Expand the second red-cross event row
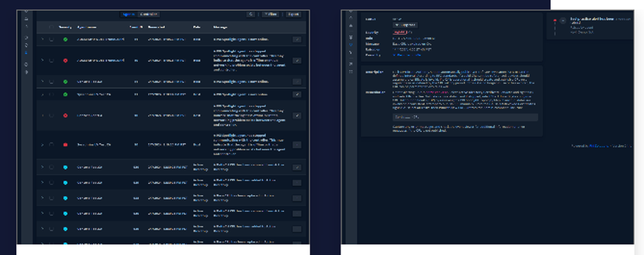The height and width of the screenshot is (255, 644). (x=42, y=115)
